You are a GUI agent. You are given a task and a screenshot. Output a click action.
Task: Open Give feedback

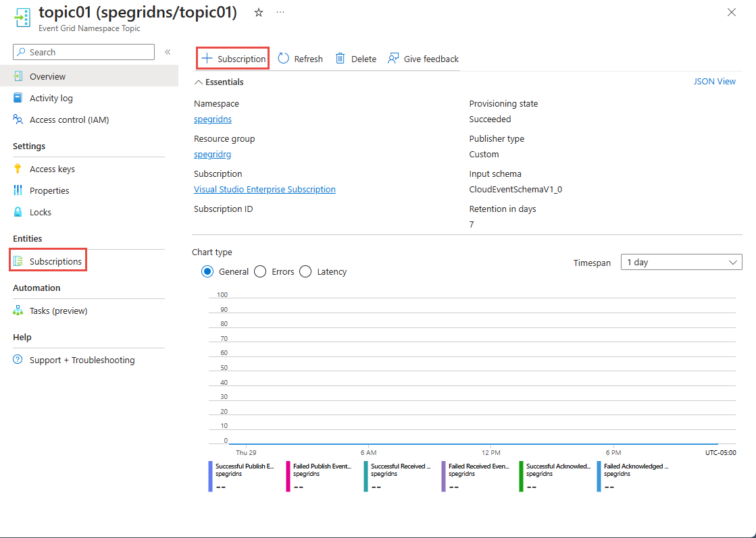pos(424,58)
